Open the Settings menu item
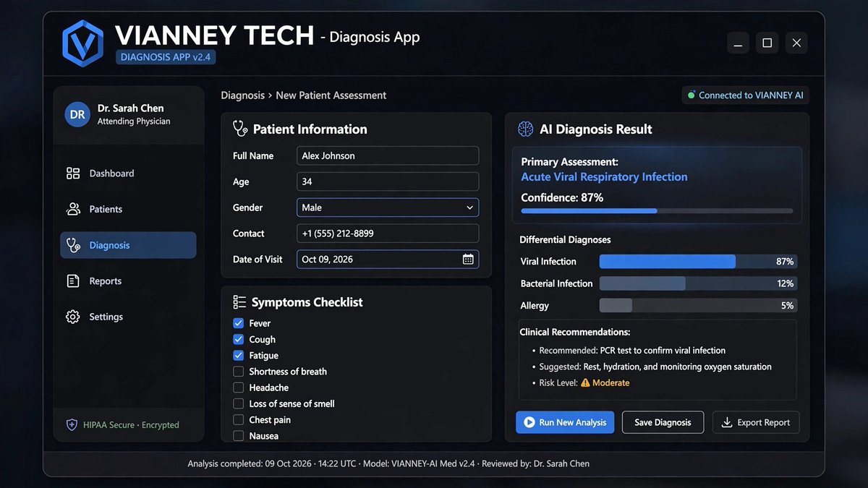The height and width of the screenshot is (488, 868). tap(128, 317)
